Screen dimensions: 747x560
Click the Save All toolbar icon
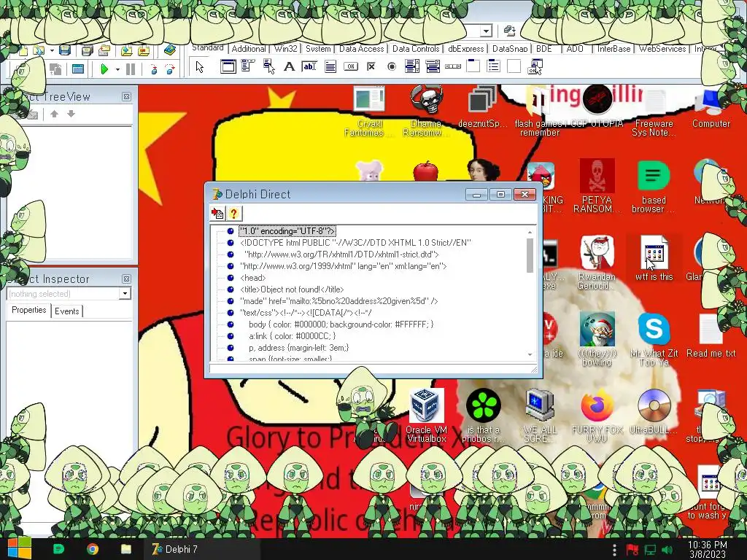[87, 50]
